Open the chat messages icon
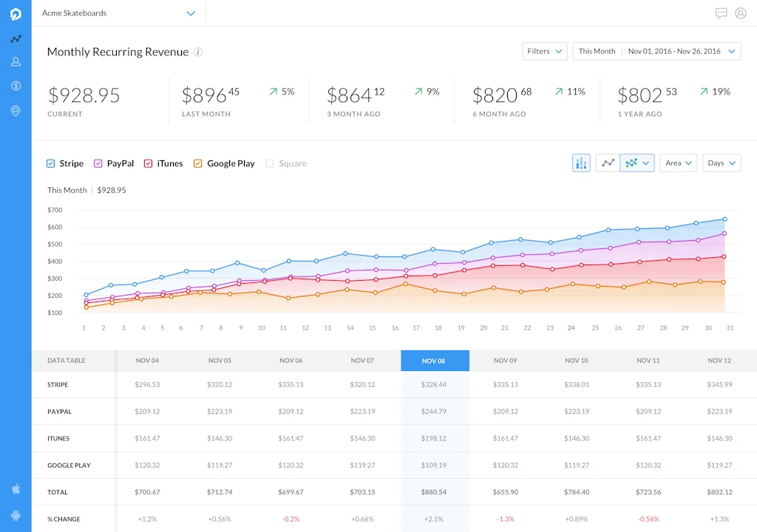The height and width of the screenshot is (532, 757). tap(721, 13)
